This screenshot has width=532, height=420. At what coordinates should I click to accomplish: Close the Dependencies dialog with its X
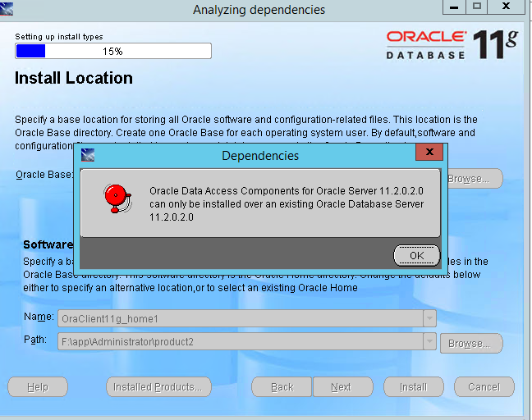click(x=429, y=152)
